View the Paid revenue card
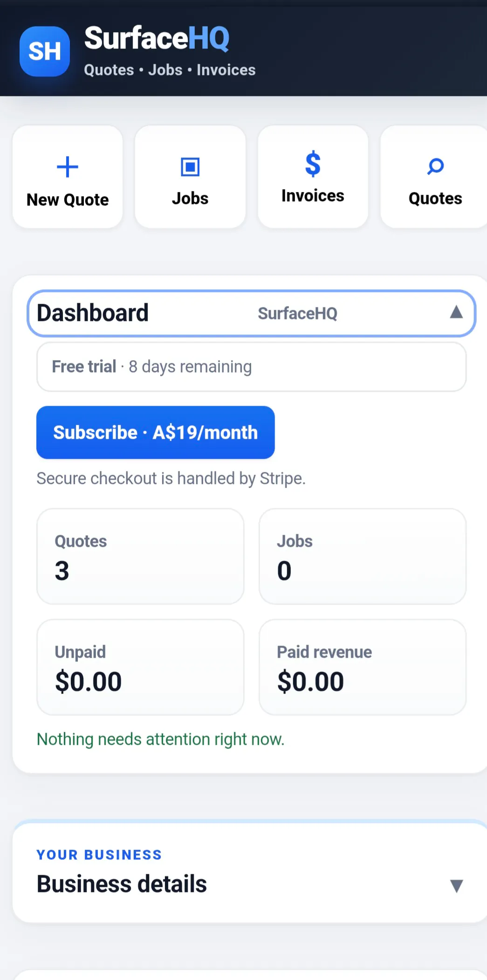Screen dimensions: 487x980 pos(363,667)
